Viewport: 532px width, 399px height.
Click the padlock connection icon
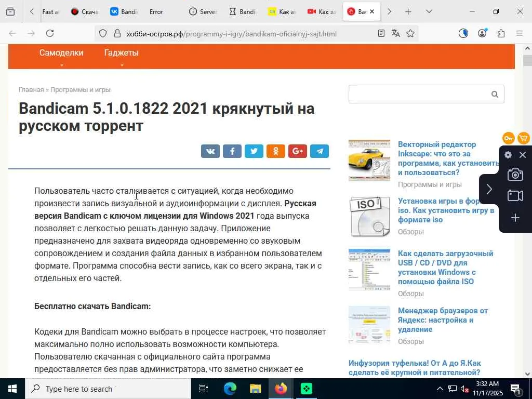(117, 33)
